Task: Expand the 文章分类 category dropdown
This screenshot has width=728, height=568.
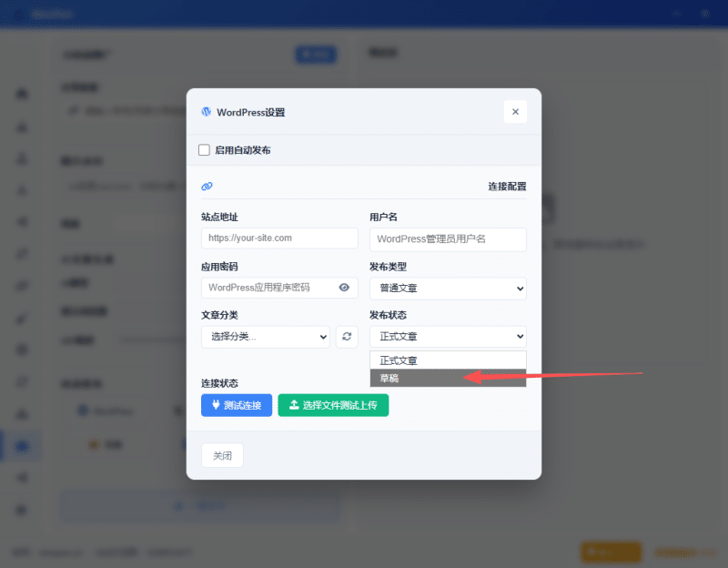Action: point(265,337)
